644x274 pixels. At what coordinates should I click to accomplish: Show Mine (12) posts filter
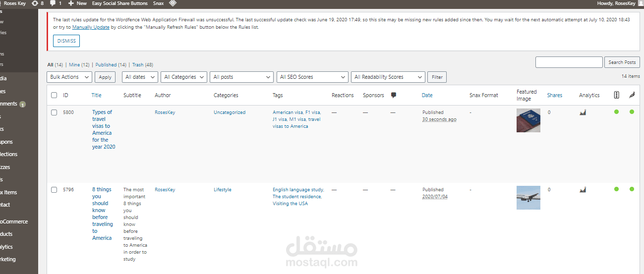[79, 65]
